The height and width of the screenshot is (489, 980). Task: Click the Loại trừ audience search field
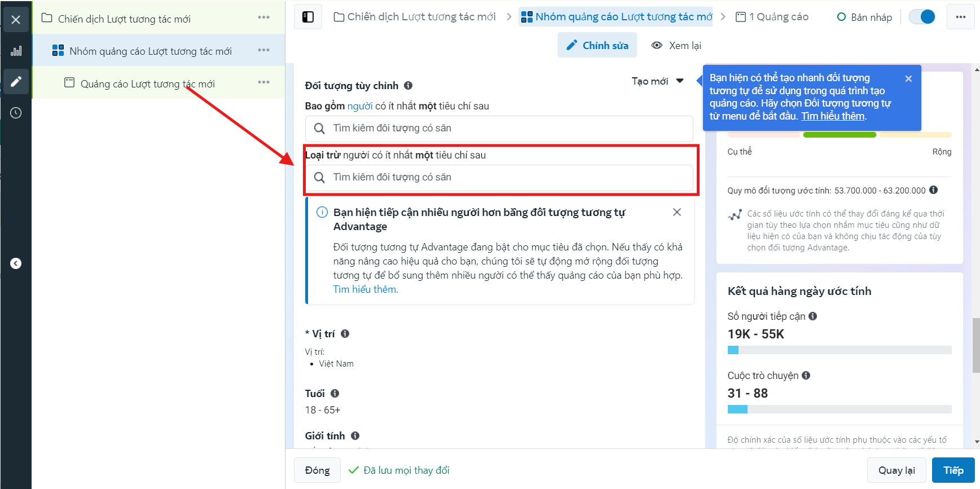(499, 178)
